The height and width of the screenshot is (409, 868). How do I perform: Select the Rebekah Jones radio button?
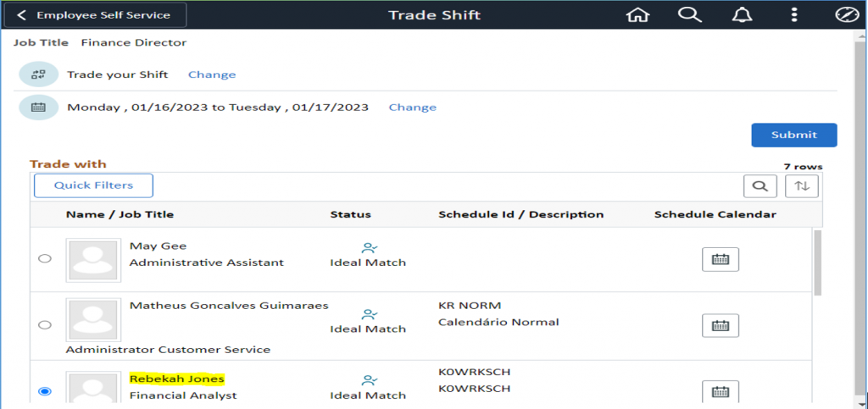pos(45,391)
